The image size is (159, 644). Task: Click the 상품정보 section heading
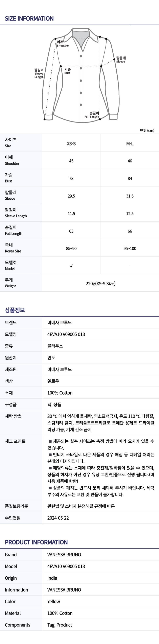click(15, 310)
